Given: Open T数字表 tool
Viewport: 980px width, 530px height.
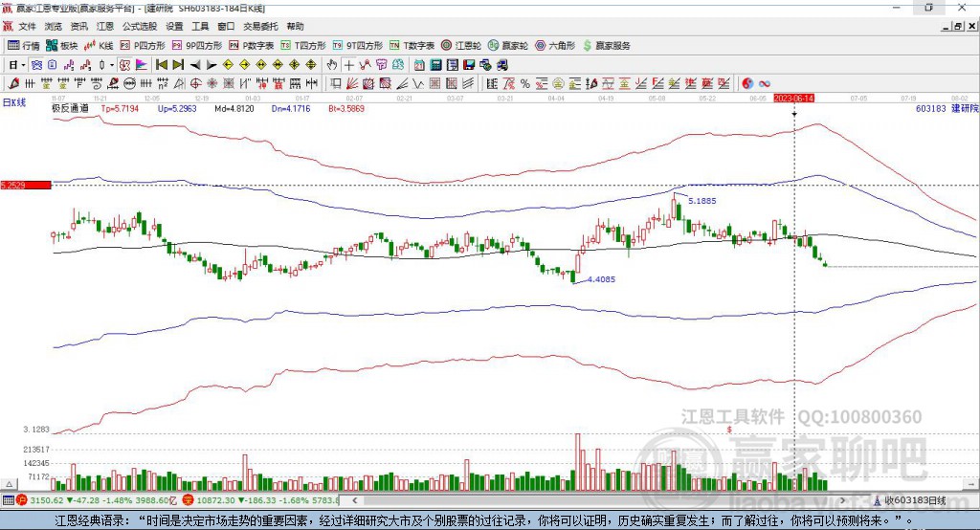Looking at the screenshot, I should 412,46.
